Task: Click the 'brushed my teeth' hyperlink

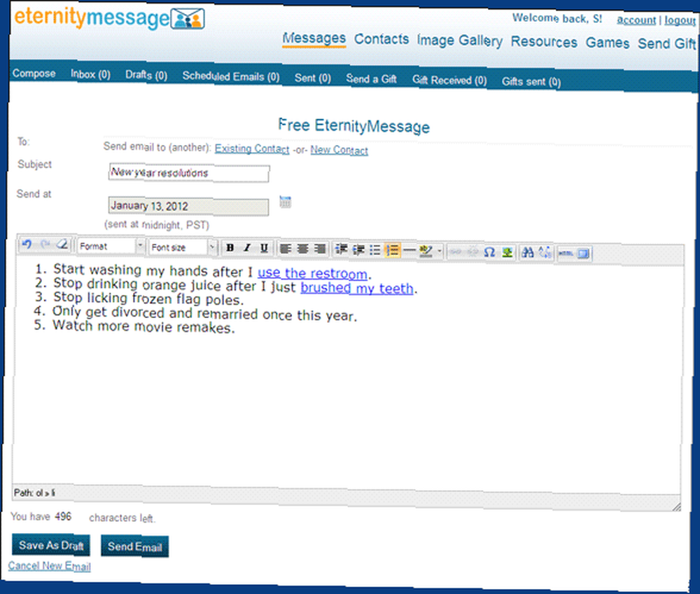Action: [357, 288]
